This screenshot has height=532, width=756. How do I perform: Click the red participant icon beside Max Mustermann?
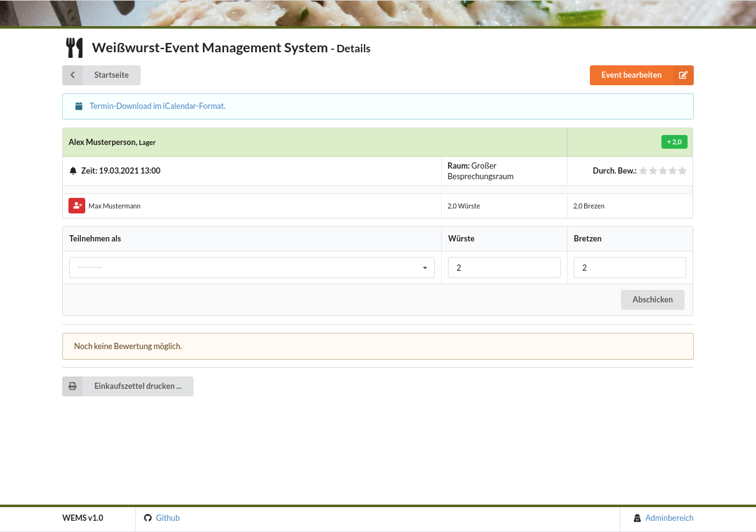(77, 205)
